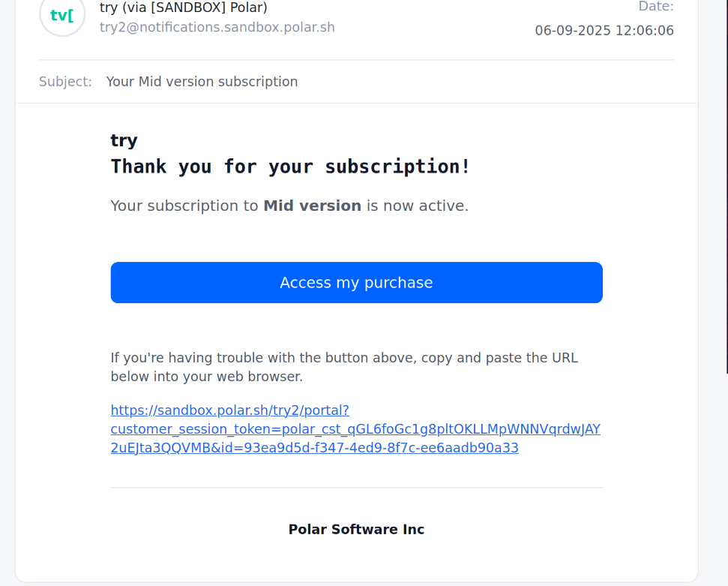This screenshot has width=728, height=586.
Task: Click the sender name try (via [SANDBOX] Polar)
Action: pyautogui.click(x=183, y=8)
